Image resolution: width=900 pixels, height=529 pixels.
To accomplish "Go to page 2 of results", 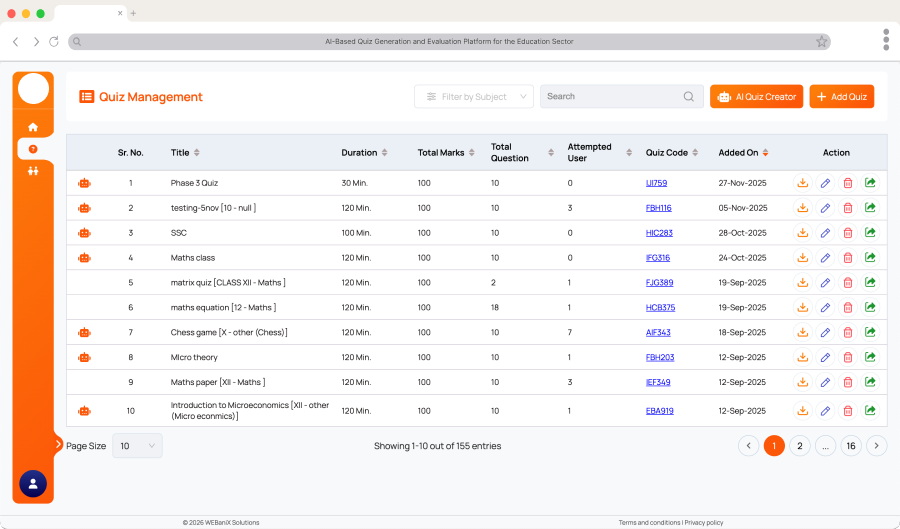I will [800, 446].
